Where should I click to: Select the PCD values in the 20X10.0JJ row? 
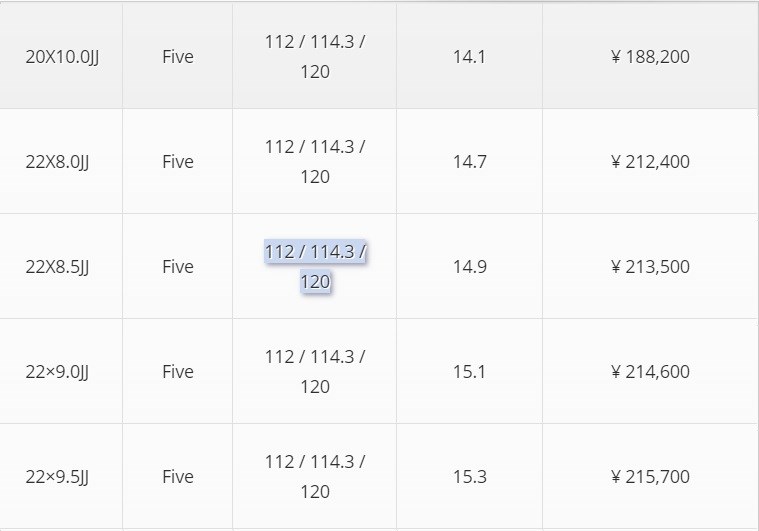point(315,56)
